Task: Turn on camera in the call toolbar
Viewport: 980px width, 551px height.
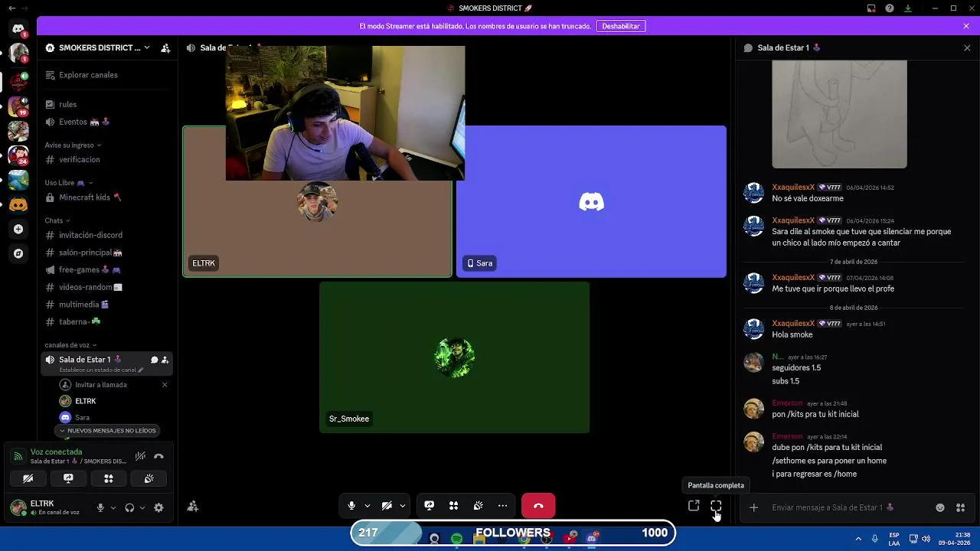Action: [x=387, y=506]
